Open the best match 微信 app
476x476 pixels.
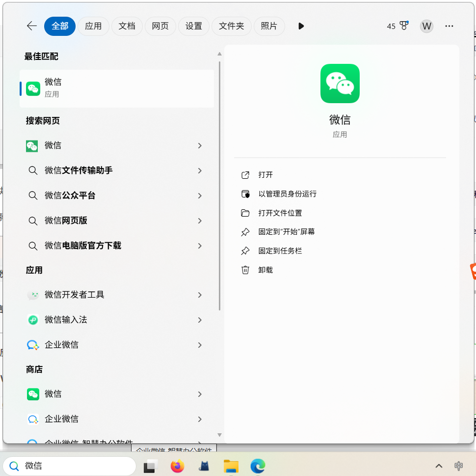pyautogui.click(x=117, y=88)
